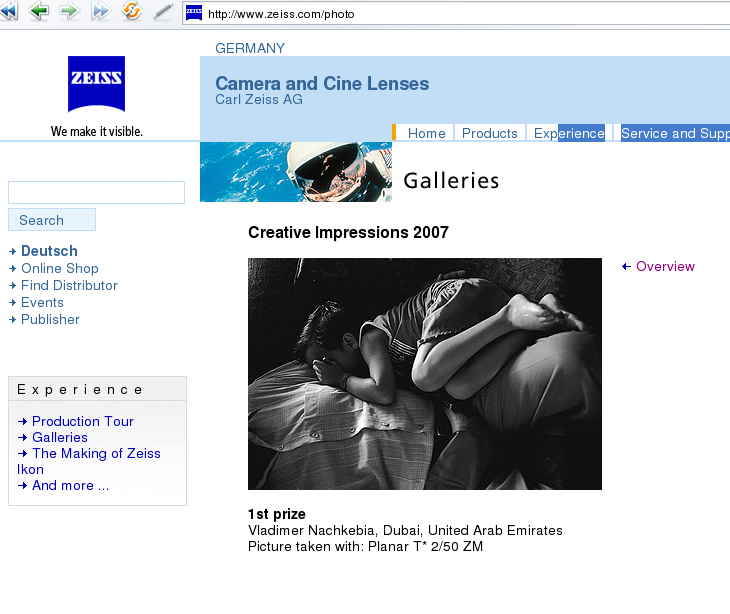
Task: Open the 'And more ...' link
Action: click(x=70, y=486)
